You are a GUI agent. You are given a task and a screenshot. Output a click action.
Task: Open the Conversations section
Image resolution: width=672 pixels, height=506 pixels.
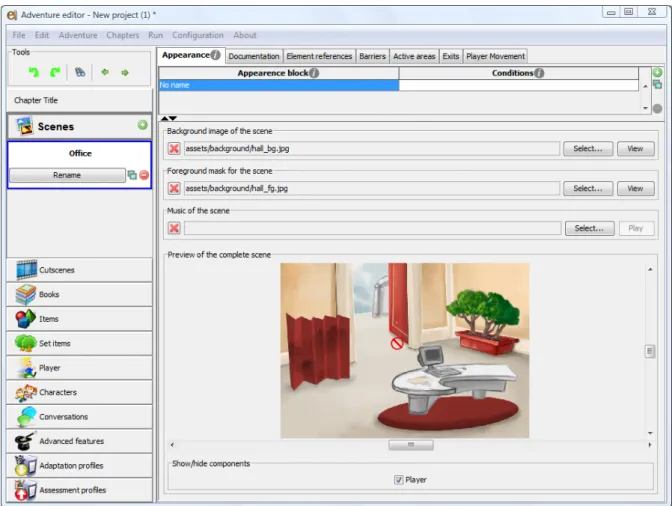(x=80, y=416)
